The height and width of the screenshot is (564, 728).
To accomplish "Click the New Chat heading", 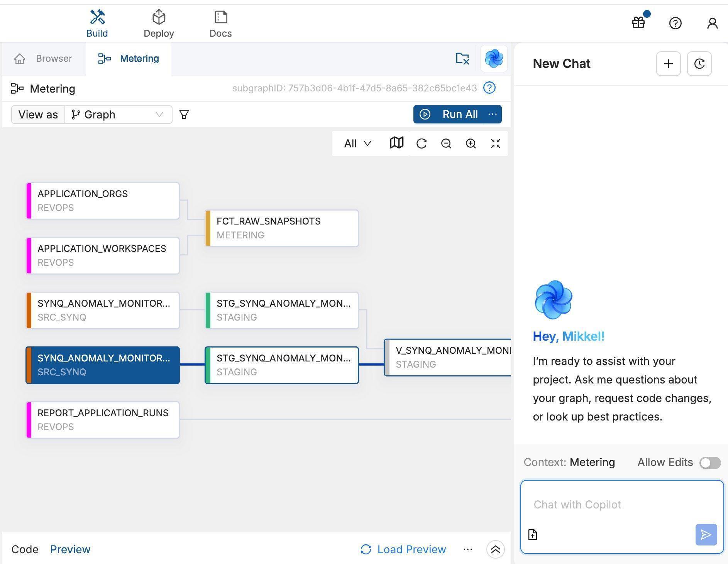I will tap(561, 64).
